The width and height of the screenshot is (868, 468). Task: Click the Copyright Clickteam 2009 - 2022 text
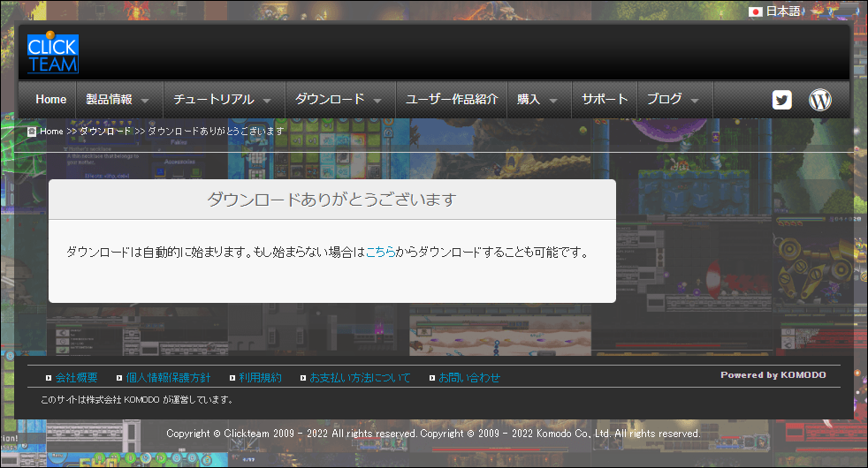click(292, 434)
